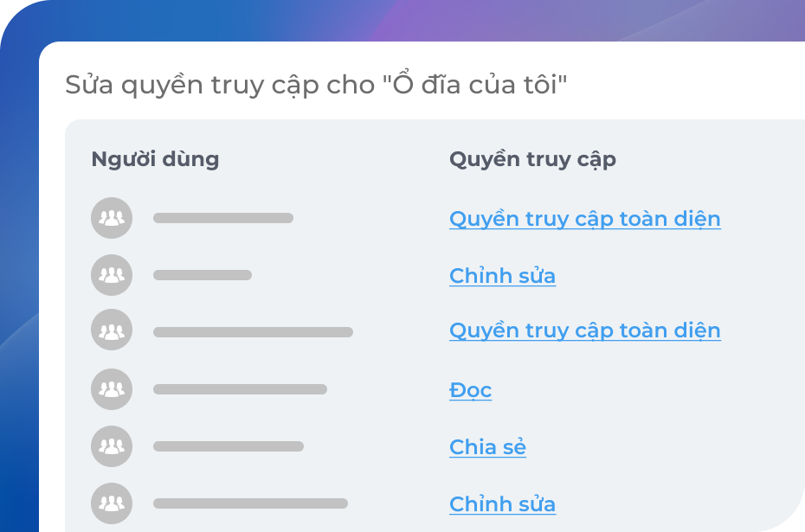Image resolution: width=805 pixels, height=532 pixels.
Task: Select the user name next to "Đọc"
Action: coord(240,389)
